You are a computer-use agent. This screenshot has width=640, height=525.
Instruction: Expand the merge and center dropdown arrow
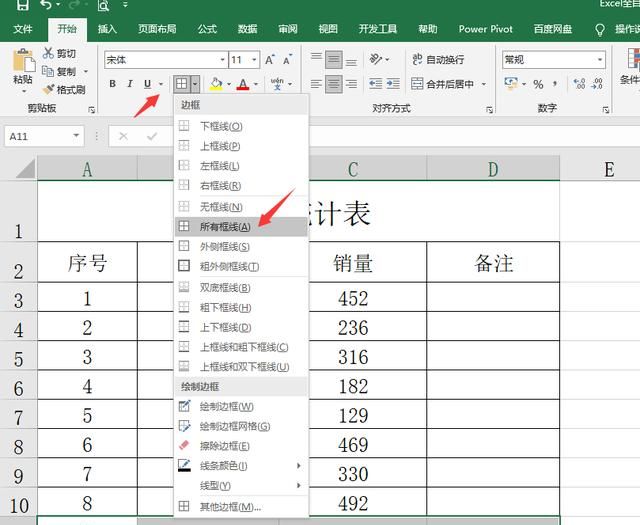pos(484,84)
